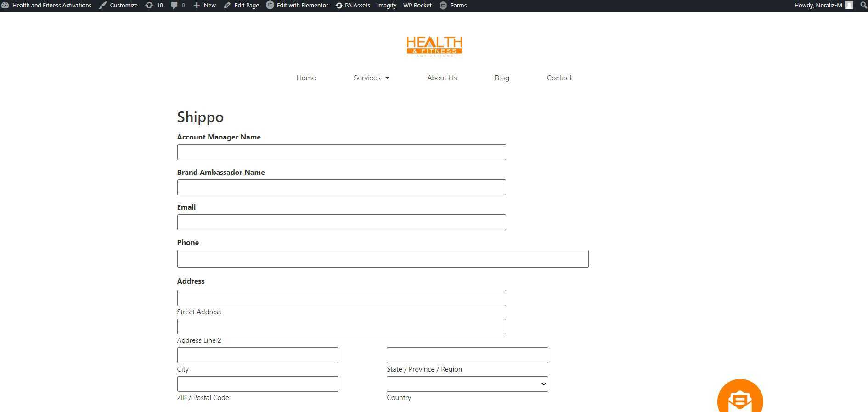868x412 pixels.
Task: Go to the Contact page
Action: (559, 78)
